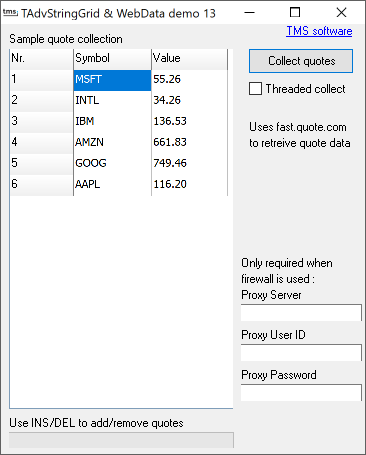The height and width of the screenshot is (455, 366).
Task: Click the value cell 661.83
Action: [189, 143]
